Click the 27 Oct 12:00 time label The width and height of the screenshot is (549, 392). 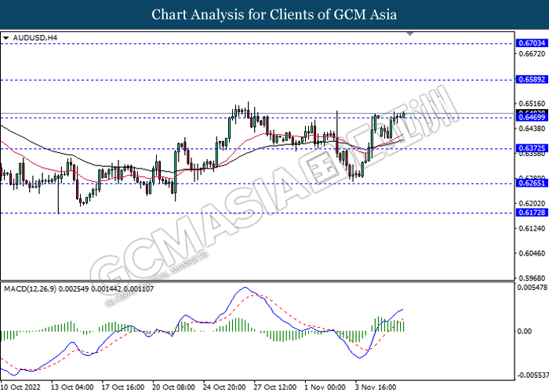click(275, 387)
